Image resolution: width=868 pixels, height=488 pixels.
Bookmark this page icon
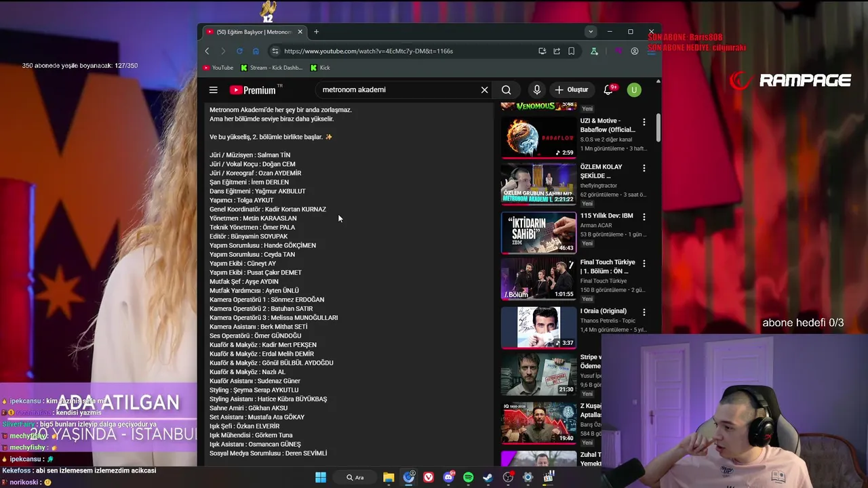572,51
